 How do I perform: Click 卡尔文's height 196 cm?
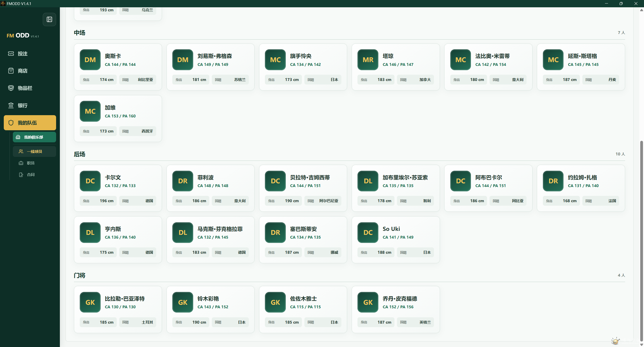coord(107,201)
